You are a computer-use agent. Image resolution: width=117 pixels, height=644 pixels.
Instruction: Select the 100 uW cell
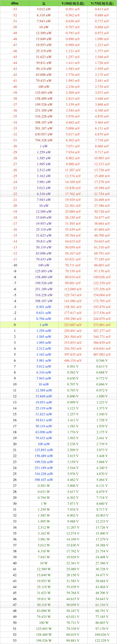44,265
